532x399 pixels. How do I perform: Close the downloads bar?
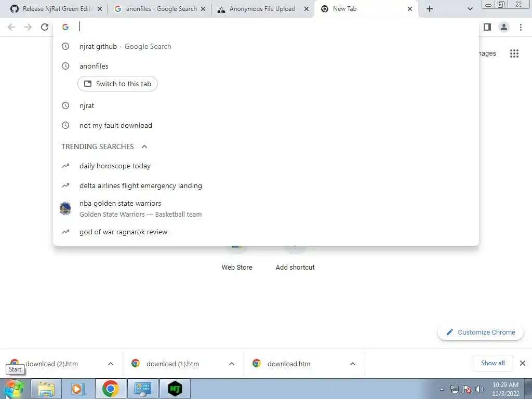[523, 363]
